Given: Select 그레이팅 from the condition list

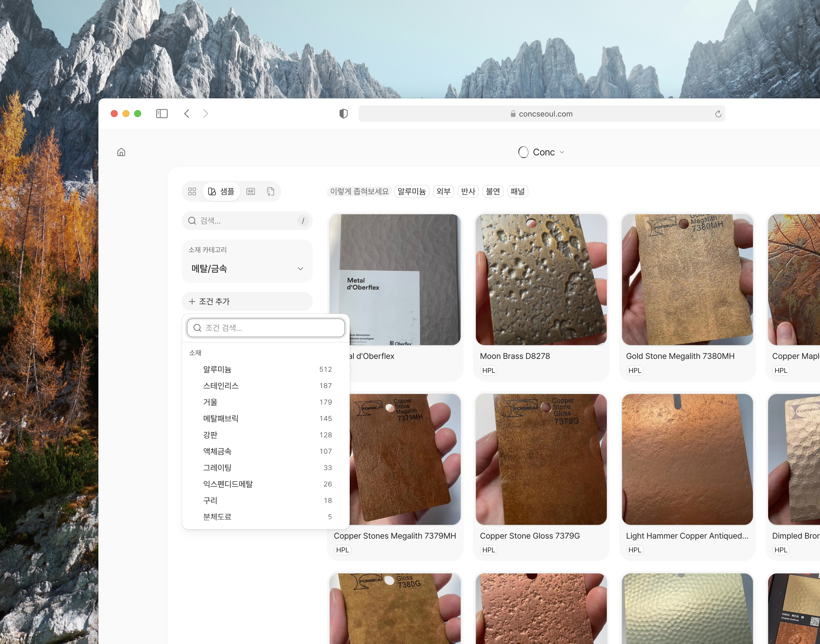Looking at the screenshot, I should 266,467.
